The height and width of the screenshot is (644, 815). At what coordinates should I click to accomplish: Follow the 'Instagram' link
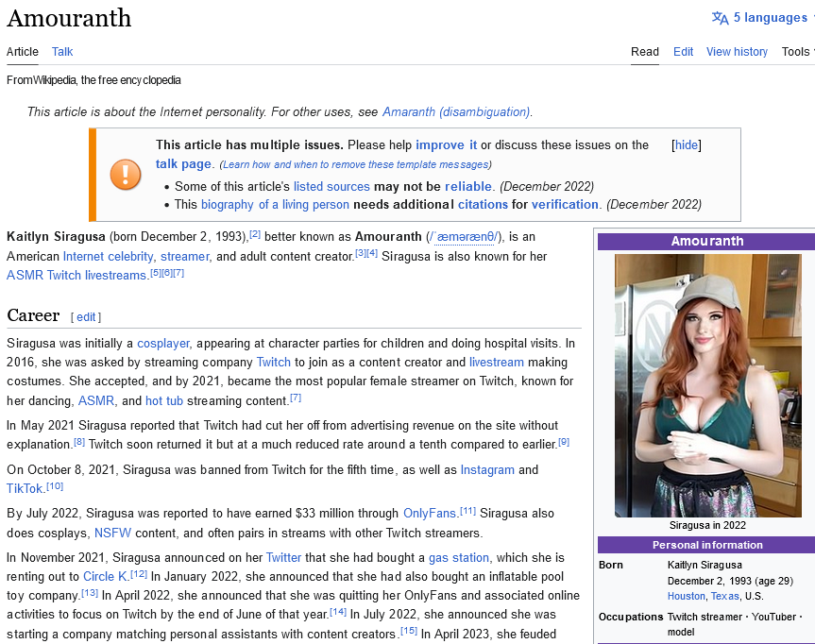487,470
